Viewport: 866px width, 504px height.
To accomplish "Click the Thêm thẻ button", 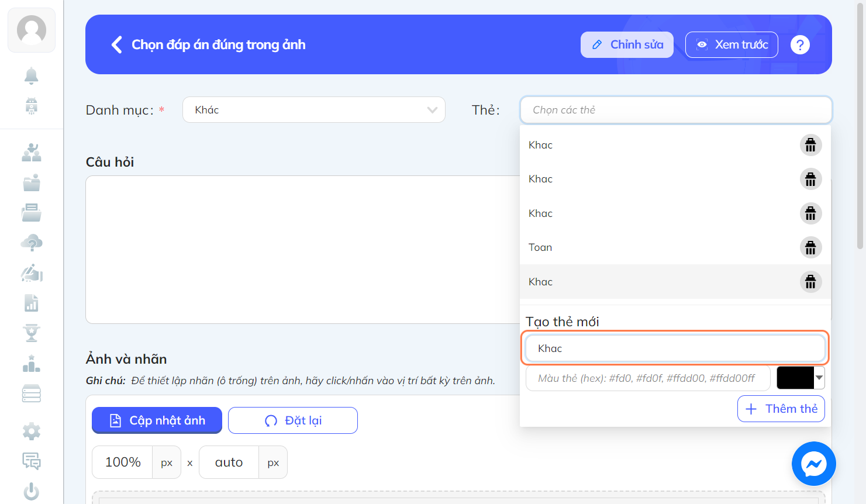I will (x=781, y=409).
